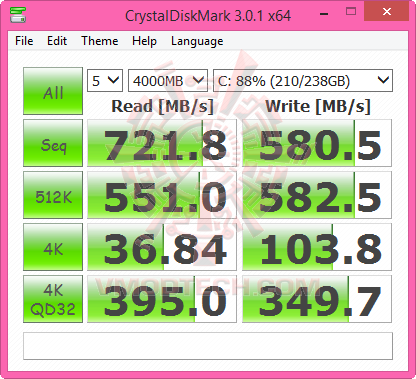Start the 4K benchmark test

pos(53,247)
